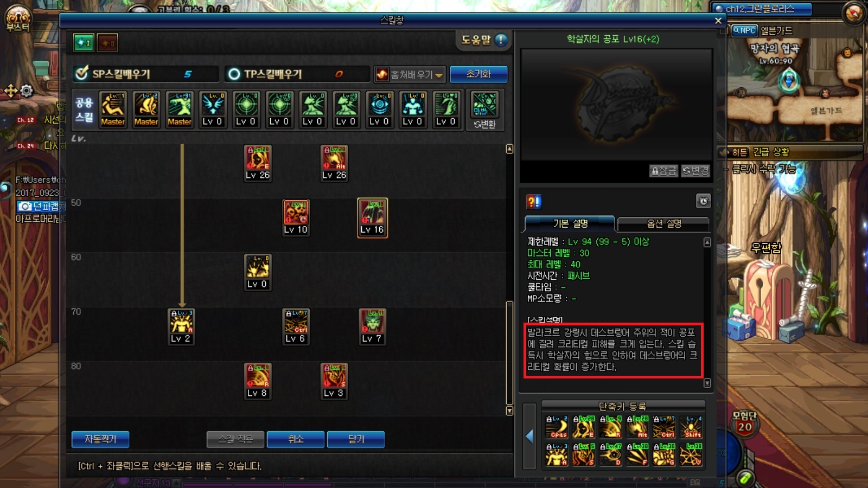
Task: Click the 초기화 reset button
Action: tap(478, 74)
